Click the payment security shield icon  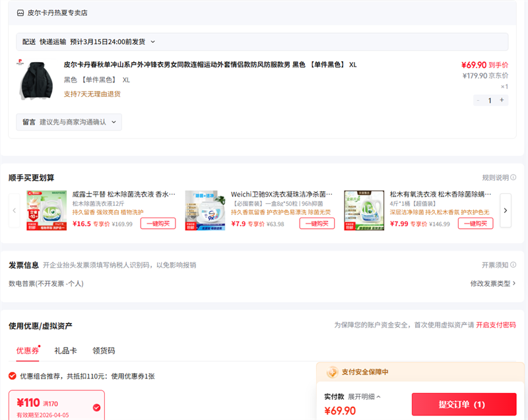(333, 372)
